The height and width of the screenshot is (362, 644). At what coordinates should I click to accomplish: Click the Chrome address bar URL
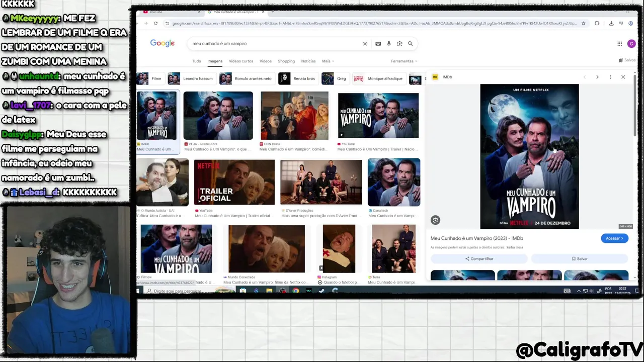tap(374, 23)
